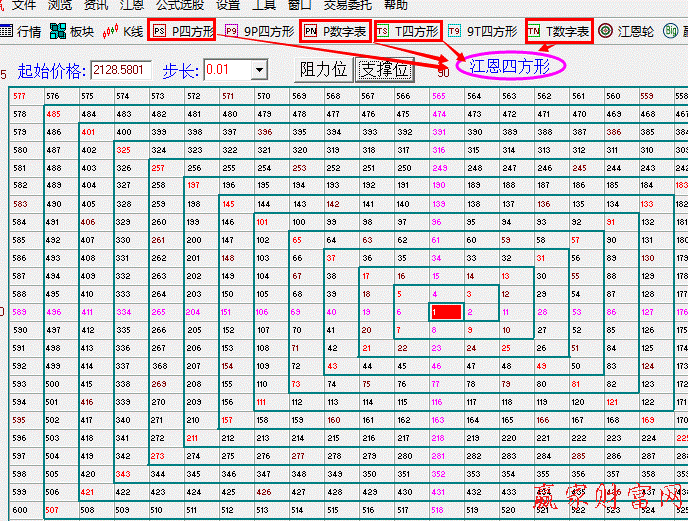This screenshot has height=521, width=688.
Task: Open the 公式选股 menu
Action: tap(179, 5)
